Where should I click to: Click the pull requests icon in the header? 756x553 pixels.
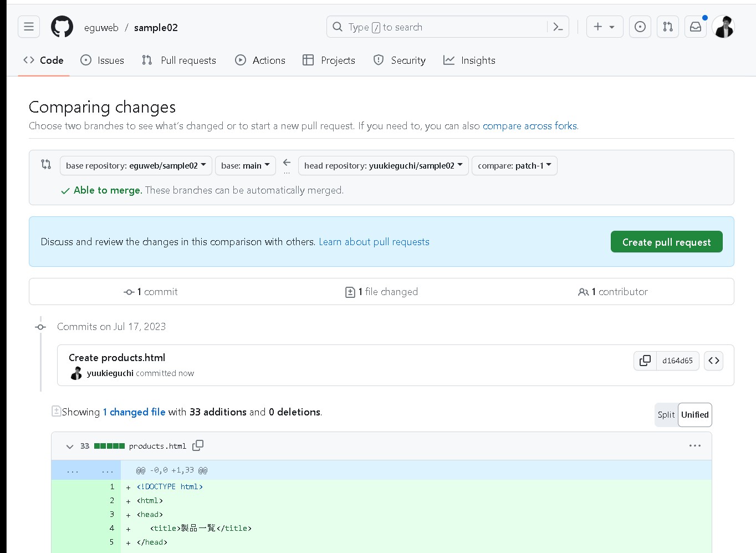(667, 26)
